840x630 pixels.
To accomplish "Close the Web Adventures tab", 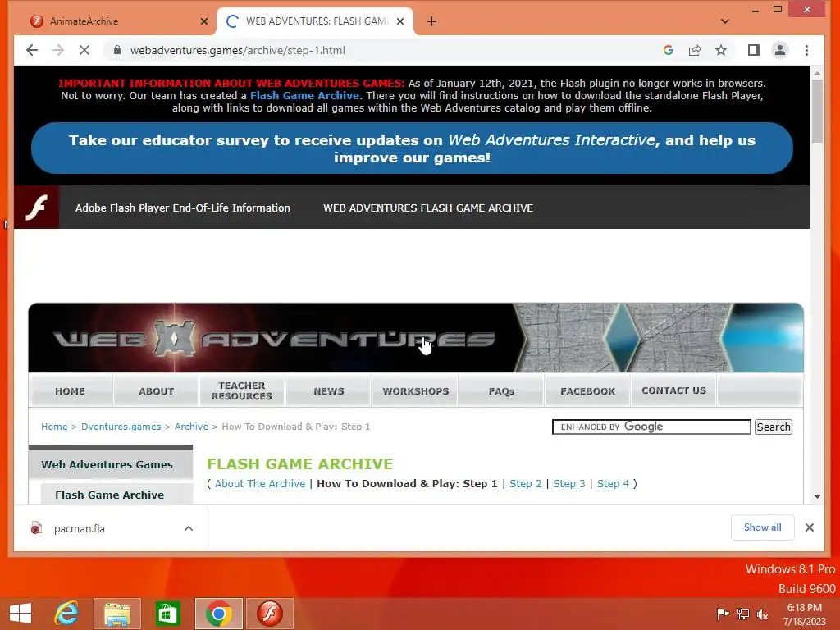I will pos(400,21).
